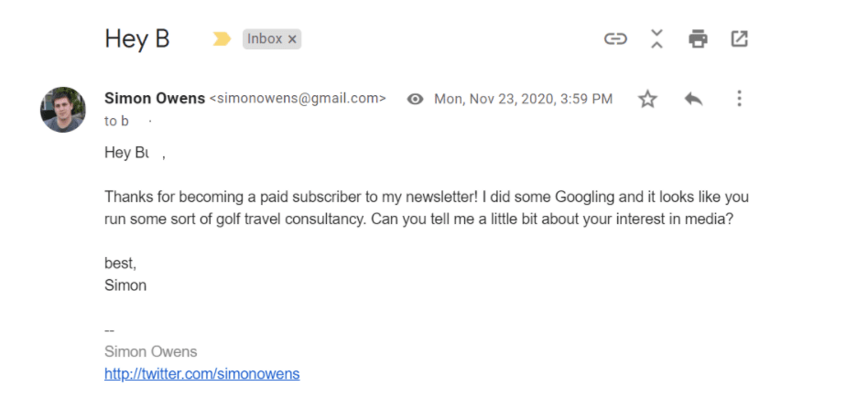Star the message from Simon Owens
The image size is (868, 419).
pos(647,99)
